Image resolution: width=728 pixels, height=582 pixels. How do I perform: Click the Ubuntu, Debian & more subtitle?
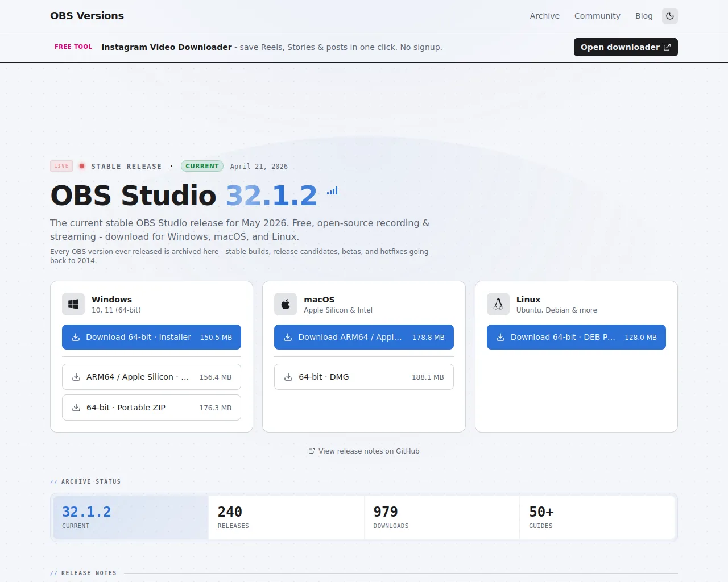pos(557,310)
